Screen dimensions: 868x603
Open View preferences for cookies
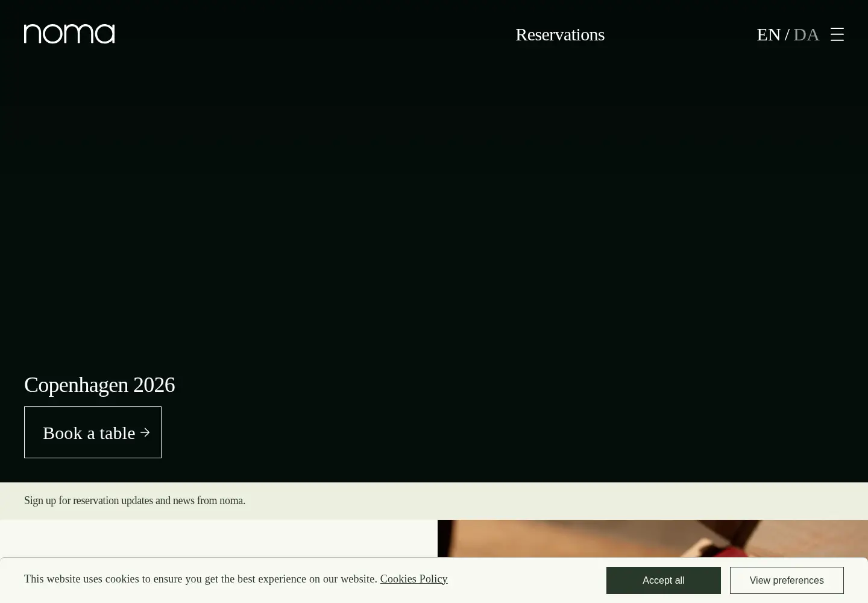pos(787,580)
